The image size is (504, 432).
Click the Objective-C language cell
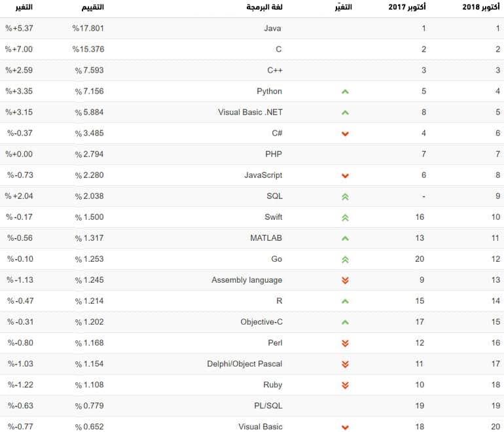[261, 322]
